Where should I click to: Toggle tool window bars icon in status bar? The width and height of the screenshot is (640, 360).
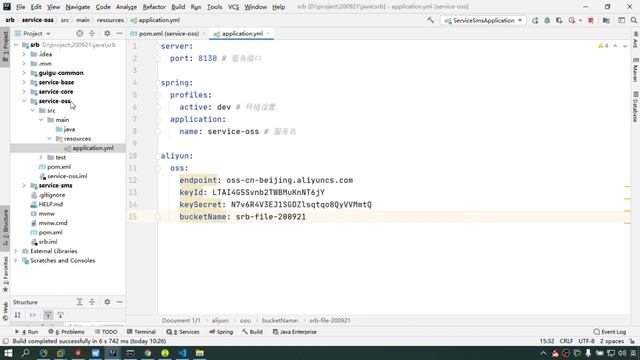pos(5,341)
